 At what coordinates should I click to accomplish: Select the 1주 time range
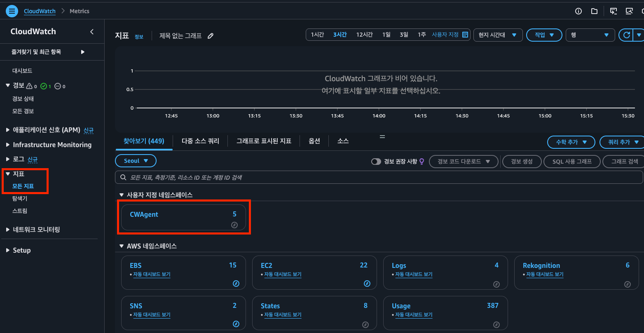coord(422,35)
